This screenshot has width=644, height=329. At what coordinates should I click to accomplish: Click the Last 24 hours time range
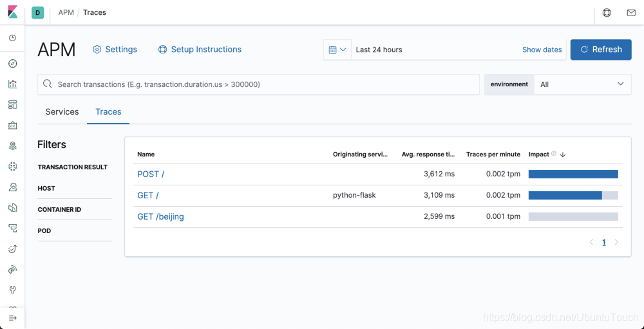pos(379,50)
